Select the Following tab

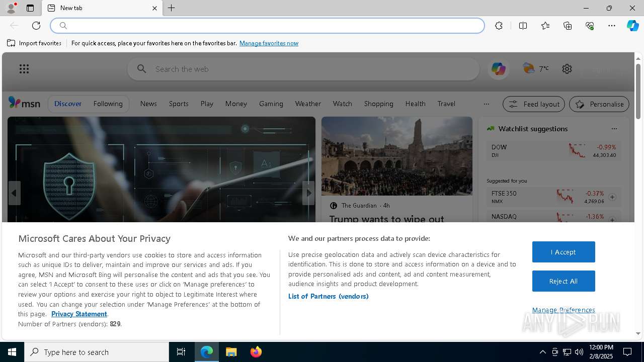click(x=108, y=104)
